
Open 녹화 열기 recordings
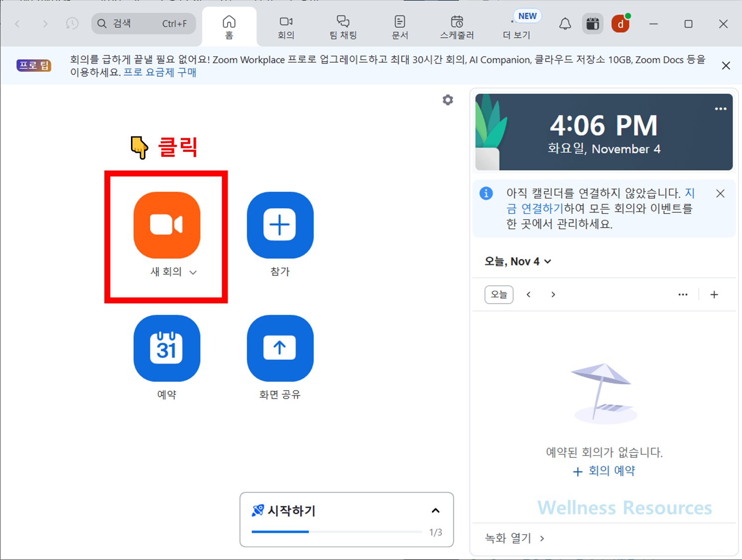tap(514, 538)
